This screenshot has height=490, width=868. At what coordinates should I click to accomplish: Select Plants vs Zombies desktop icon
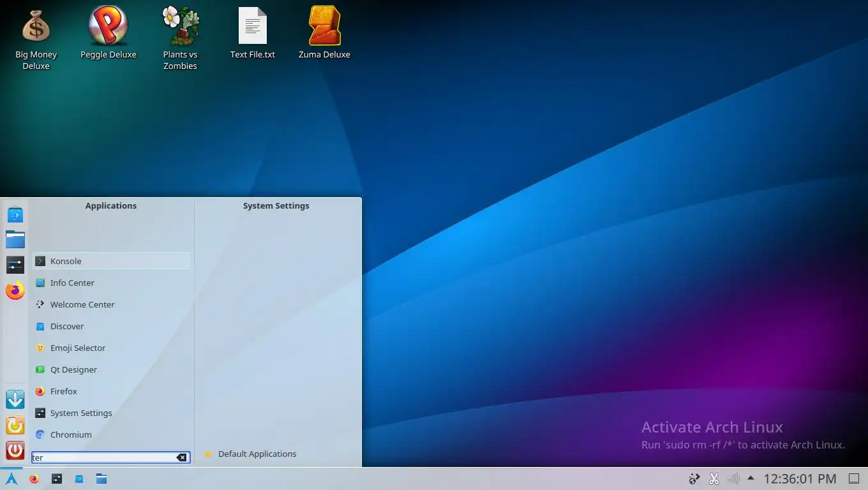pos(180,38)
